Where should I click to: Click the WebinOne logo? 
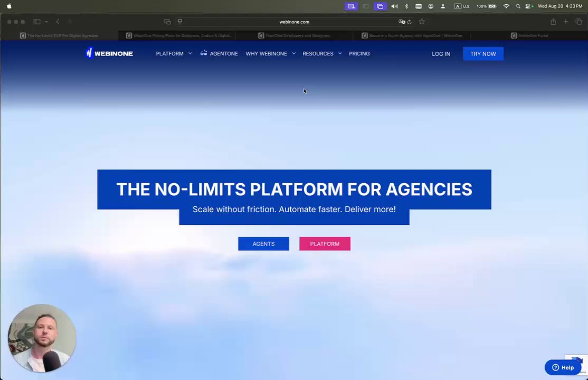pyautogui.click(x=109, y=53)
